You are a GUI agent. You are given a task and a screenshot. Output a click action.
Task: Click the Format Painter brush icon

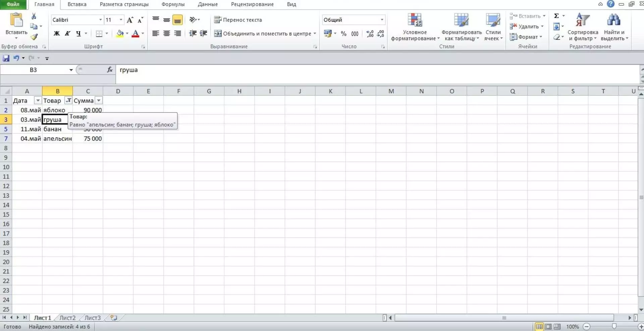click(x=34, y=37)
